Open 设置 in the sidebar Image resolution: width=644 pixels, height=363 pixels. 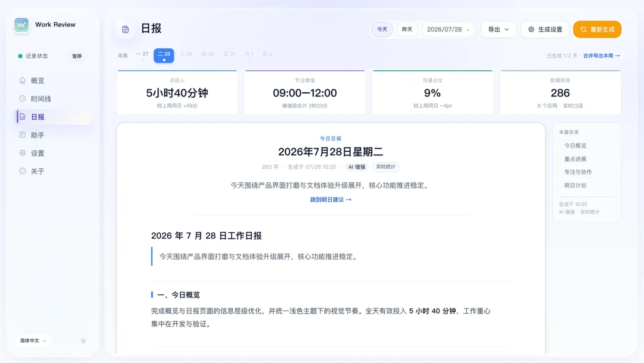pos(54,153)
